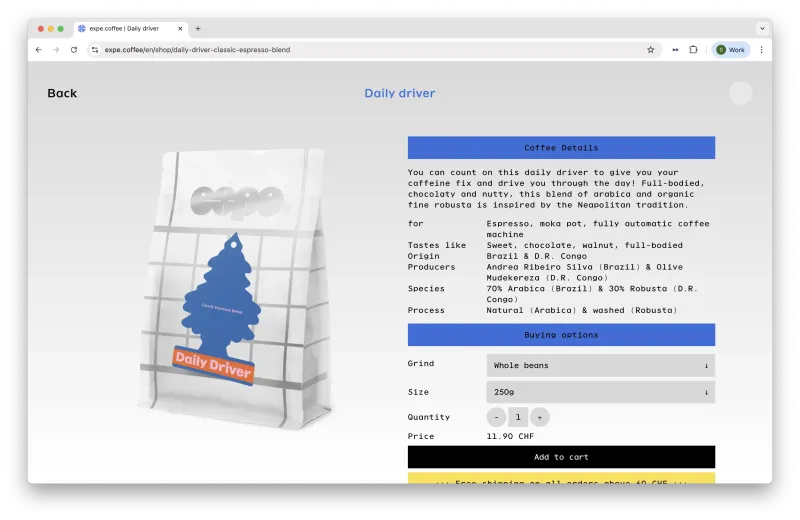800x520 pixels.
Task: Click the Tastes like row value
Action: coord(584,245)
